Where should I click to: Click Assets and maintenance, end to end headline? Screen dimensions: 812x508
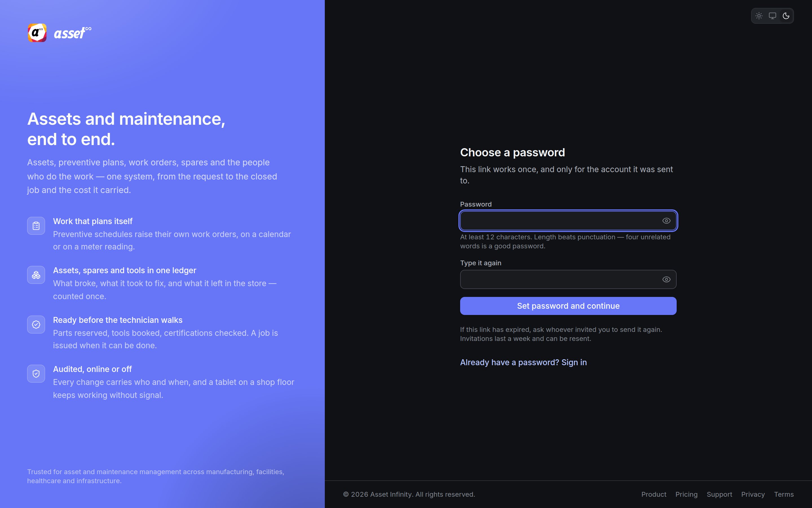pyautogui.click(x=126, y=129)
